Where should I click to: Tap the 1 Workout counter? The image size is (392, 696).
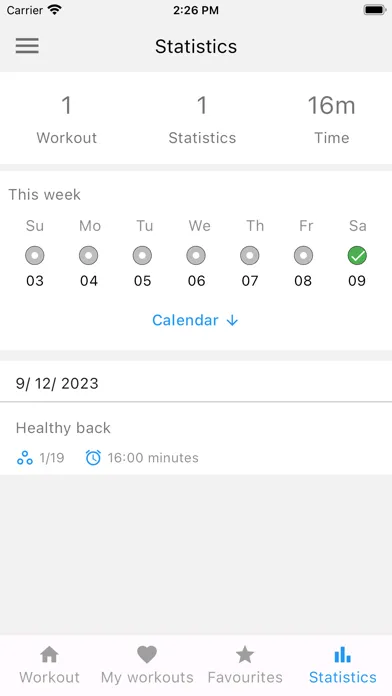[67, 119]
